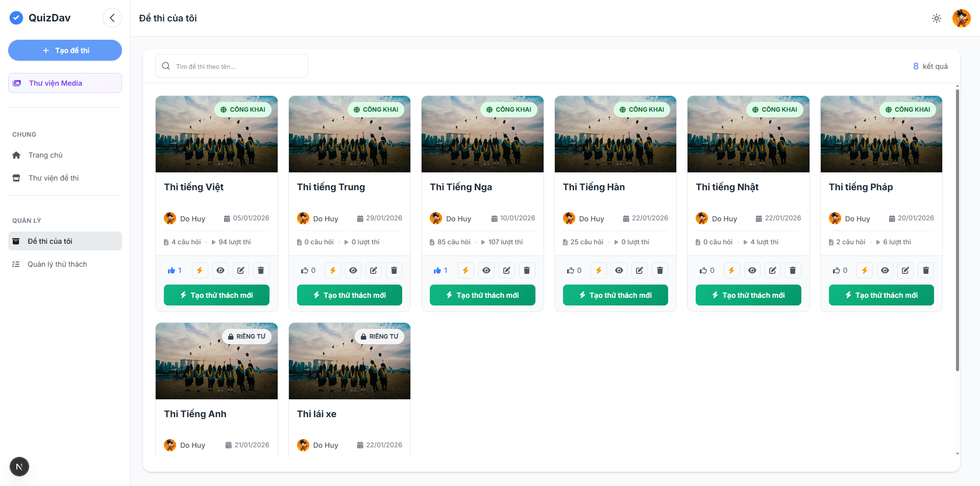Open Quản lý thử thách page

[x=57, y=264]
